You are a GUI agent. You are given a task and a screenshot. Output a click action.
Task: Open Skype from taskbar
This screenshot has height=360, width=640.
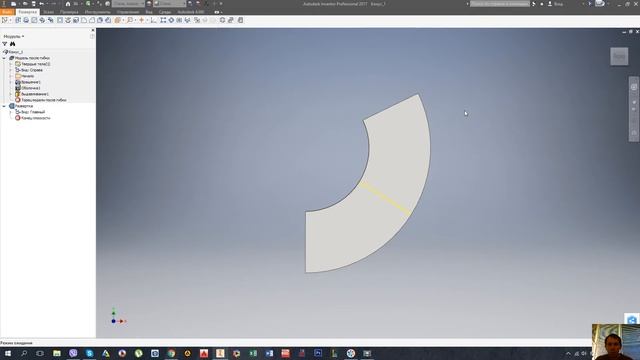click(89, 353)
